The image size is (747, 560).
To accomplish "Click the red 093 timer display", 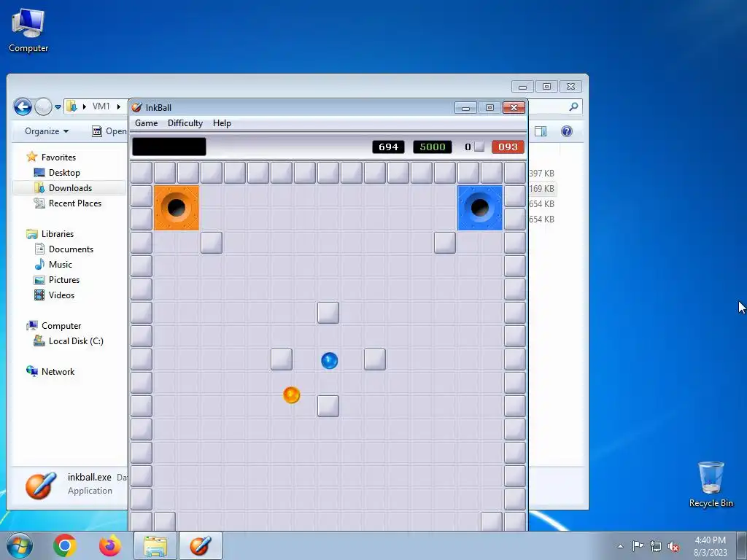I will (x=508, y=147).
